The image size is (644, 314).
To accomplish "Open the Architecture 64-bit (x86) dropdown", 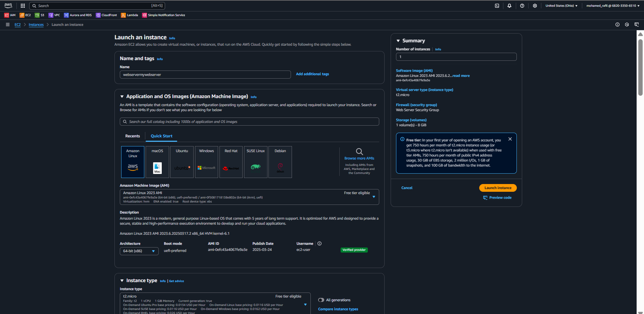I will [x=139, y=251].
